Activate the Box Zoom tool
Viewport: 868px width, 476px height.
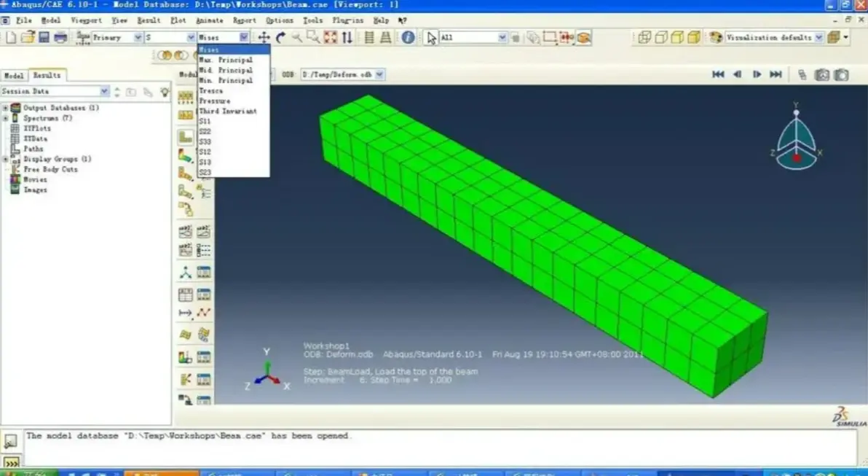pos(313,37)
